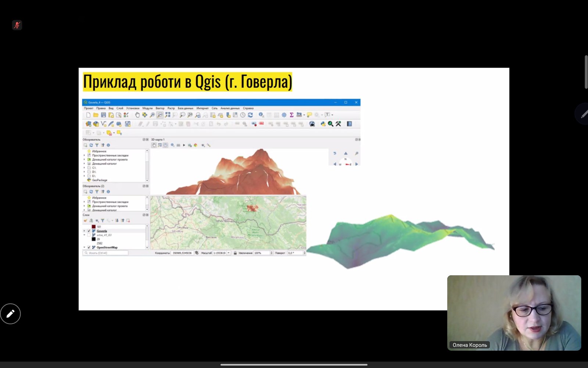
Task: Click the dark red 181 color swatch
Action: (x=94, y=227)
